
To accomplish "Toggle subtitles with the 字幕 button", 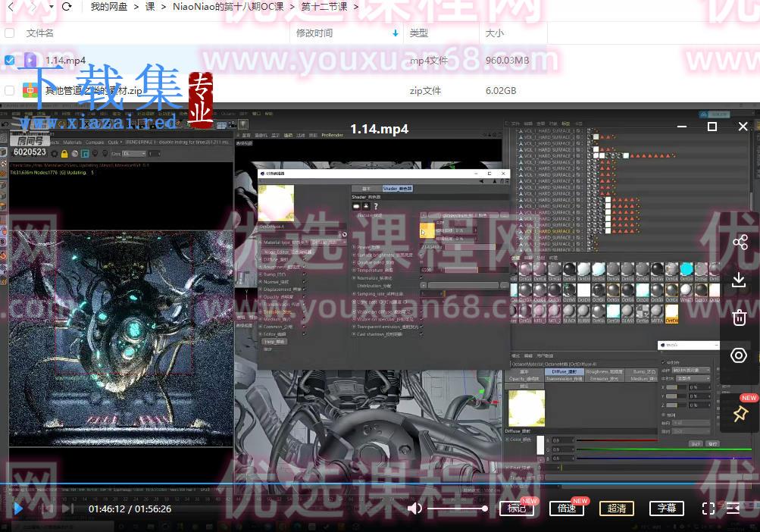I will pyautogui.click(x=667, y=509).
